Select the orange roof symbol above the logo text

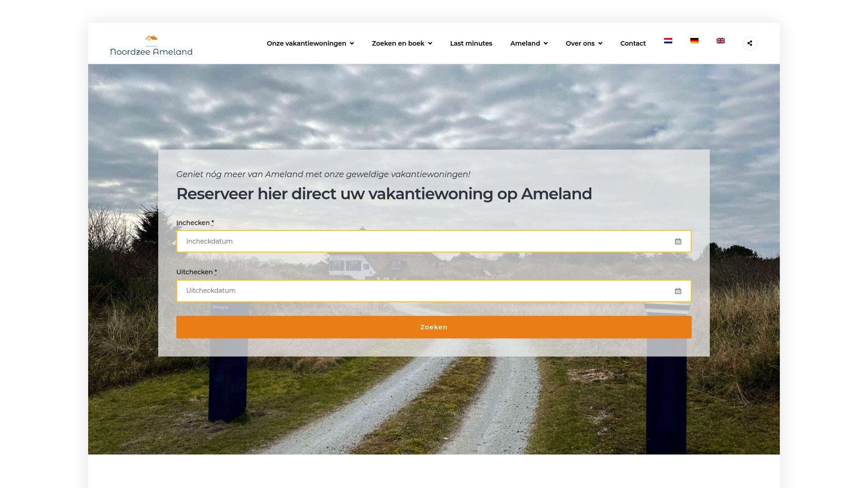tap(151, 38)
